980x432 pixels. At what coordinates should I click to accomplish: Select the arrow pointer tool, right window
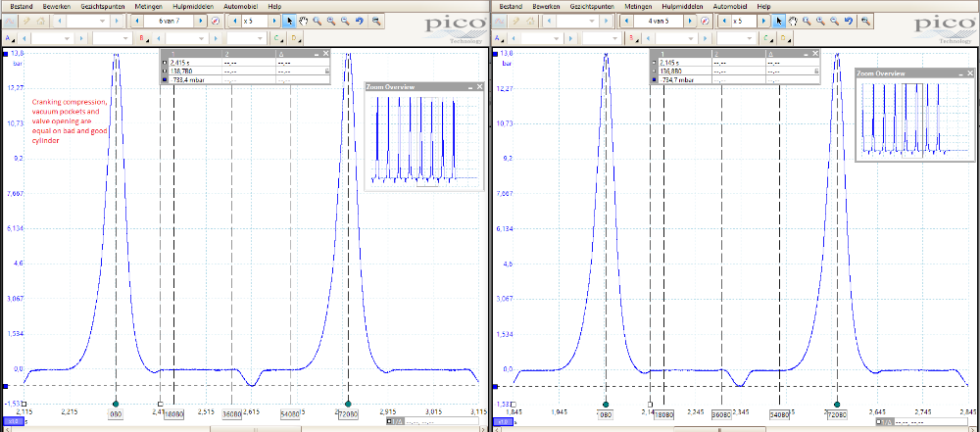pyautogui.click(x=779, y=21)
